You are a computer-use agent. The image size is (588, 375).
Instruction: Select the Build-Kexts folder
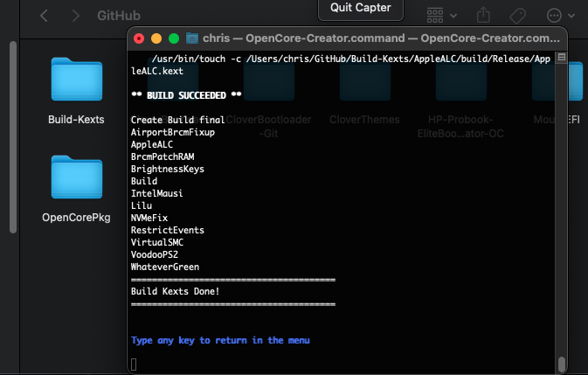[77, 80]
